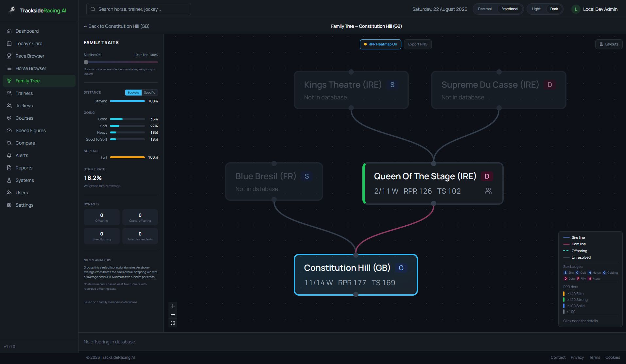Select the Buckets distance view
The image size is (626, 364).
[x=133, y=93]
